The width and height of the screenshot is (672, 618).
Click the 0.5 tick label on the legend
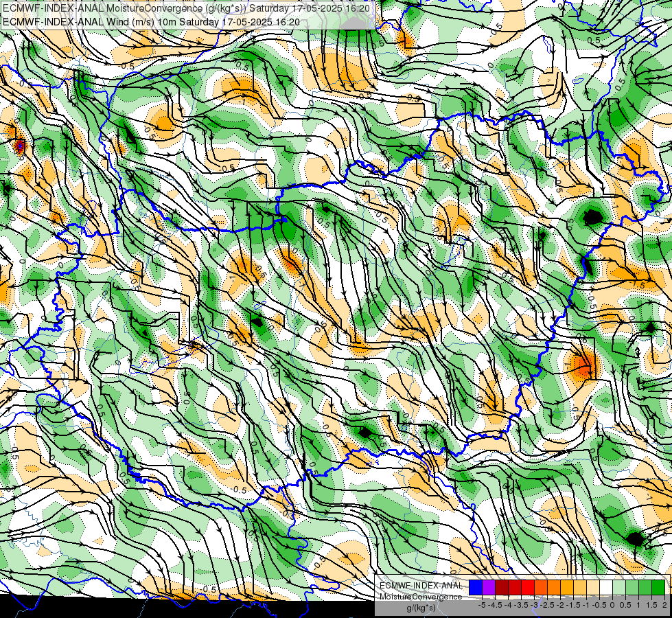click(625, 605)
